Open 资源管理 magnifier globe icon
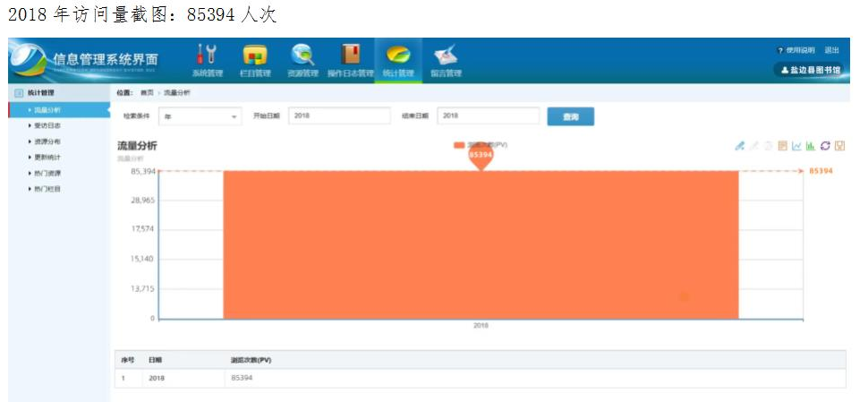 (x=302, y=60)
